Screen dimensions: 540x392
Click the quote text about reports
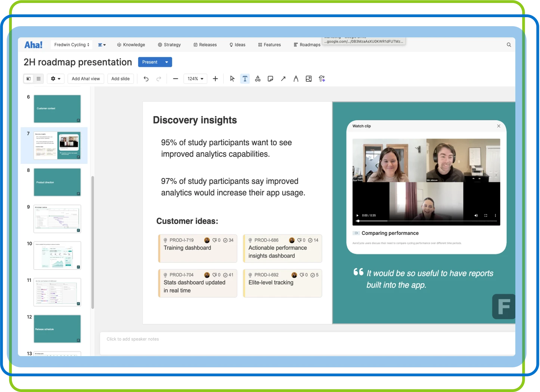(429, 279)
